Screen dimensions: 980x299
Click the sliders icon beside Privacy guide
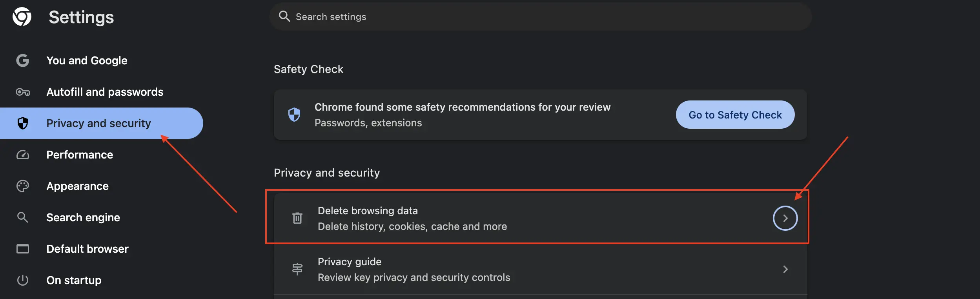pyautogui.click(x=297, y=269)
